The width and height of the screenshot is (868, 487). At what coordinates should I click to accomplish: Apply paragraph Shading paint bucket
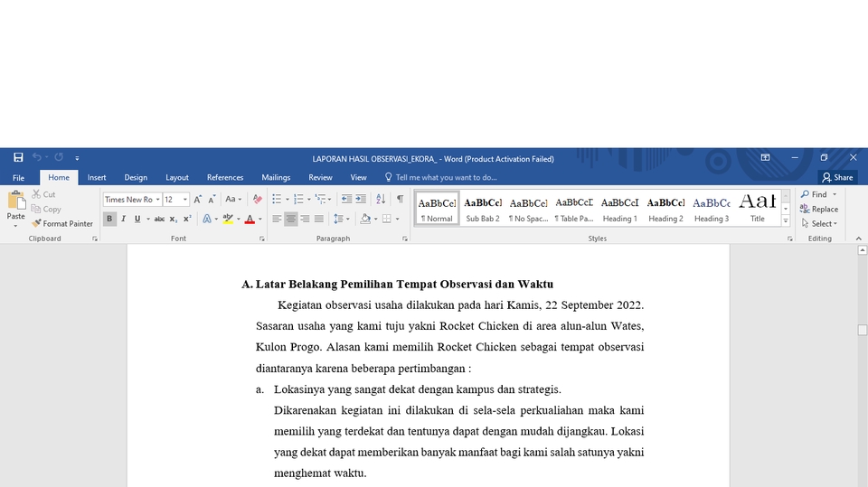click(365, 220)
